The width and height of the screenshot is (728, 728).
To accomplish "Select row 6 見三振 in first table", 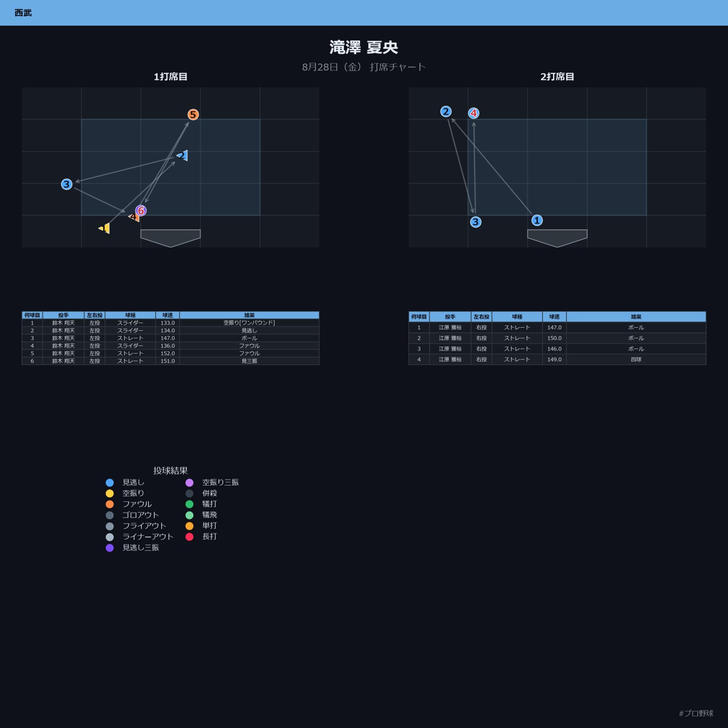I will [171, 361].
